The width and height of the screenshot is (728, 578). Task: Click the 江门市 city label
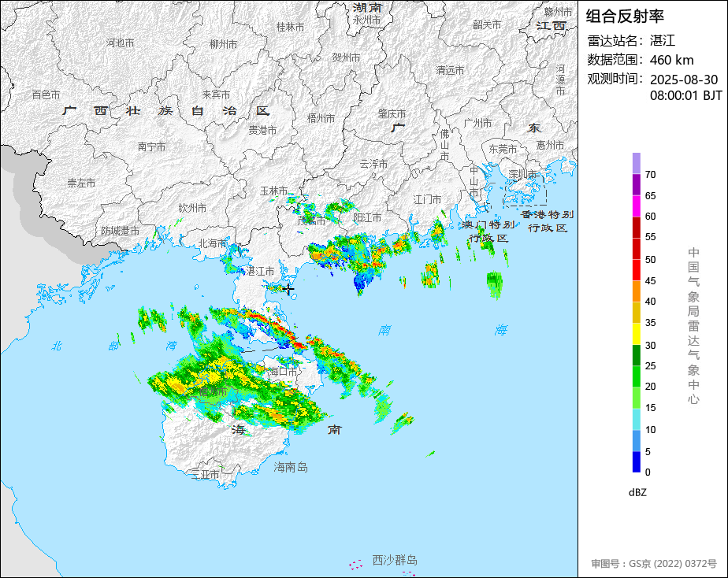point(427,199)
